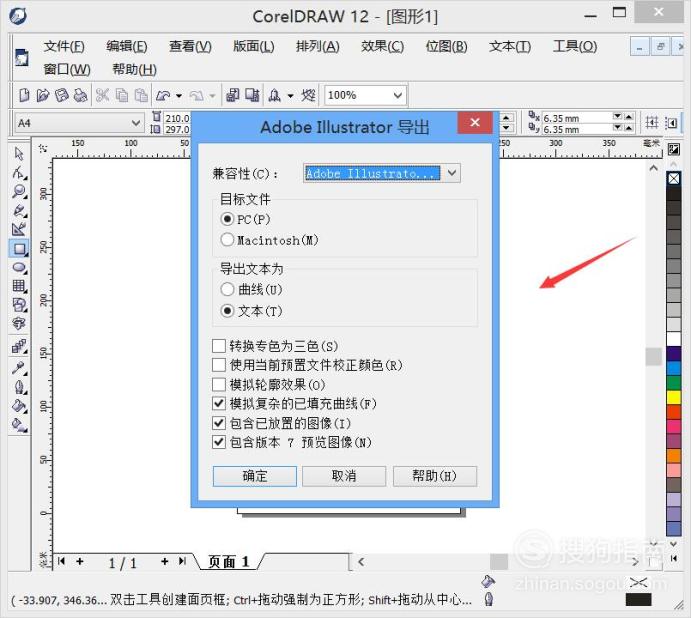This screenshot has height=618, width=691.
Task: Click the 取消 button
Action: click(x=344, y=476)
